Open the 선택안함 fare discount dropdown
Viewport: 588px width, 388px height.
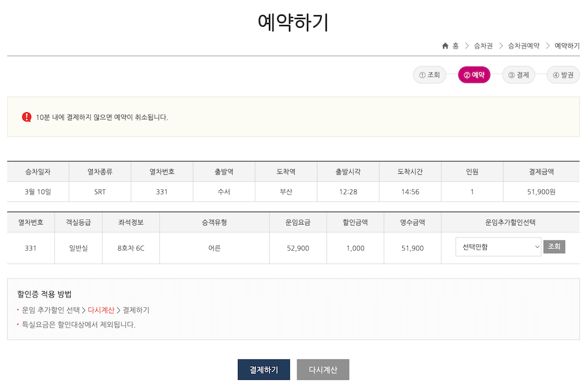pos(498,247)
